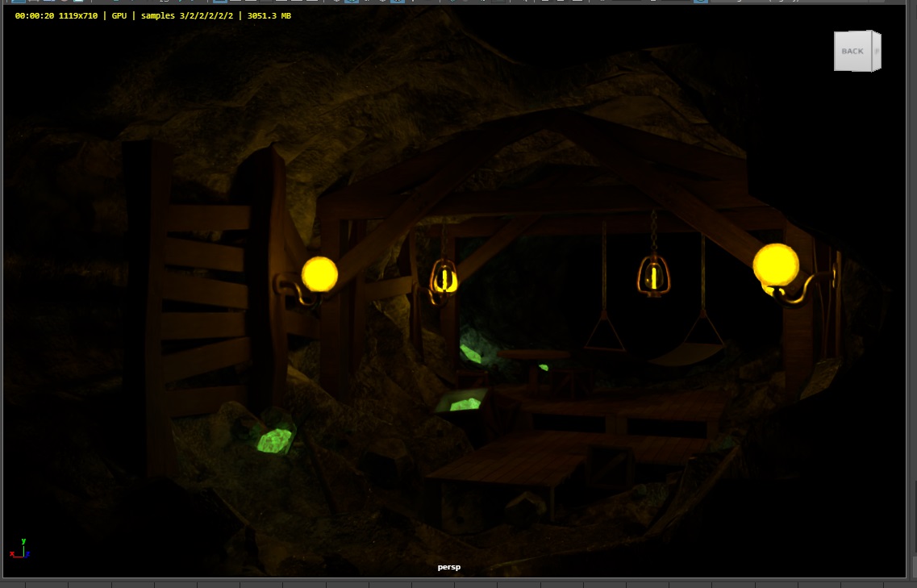This screenshot has height=588, width=917.
Task: Select the large glowing orb lamp on right
Action: [775, 264]
